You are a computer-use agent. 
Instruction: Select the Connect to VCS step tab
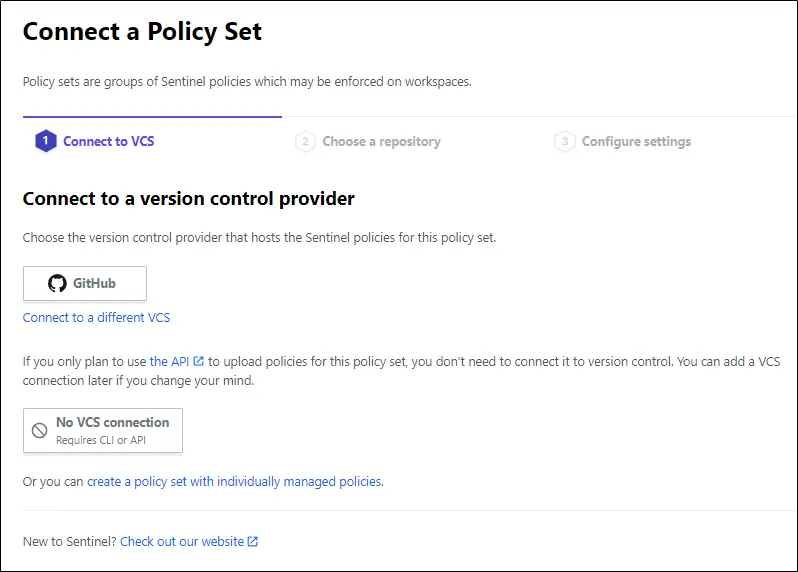coord(108,142)
